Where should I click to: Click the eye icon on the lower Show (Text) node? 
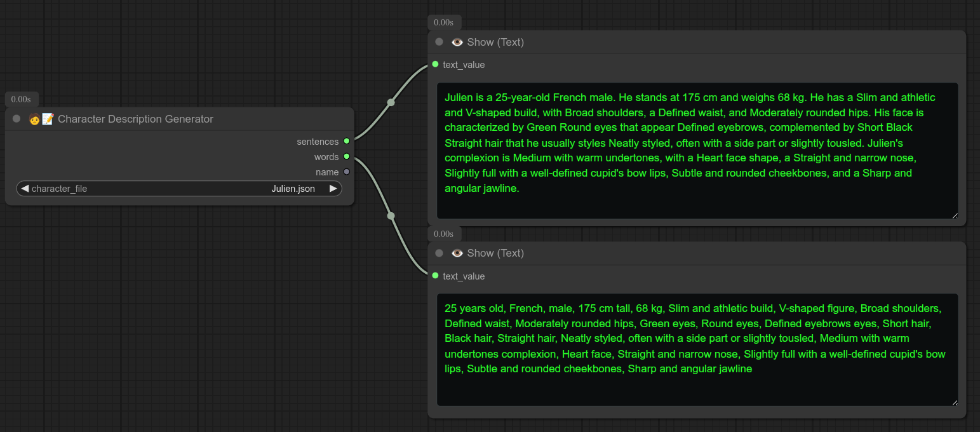pos(457,253)
